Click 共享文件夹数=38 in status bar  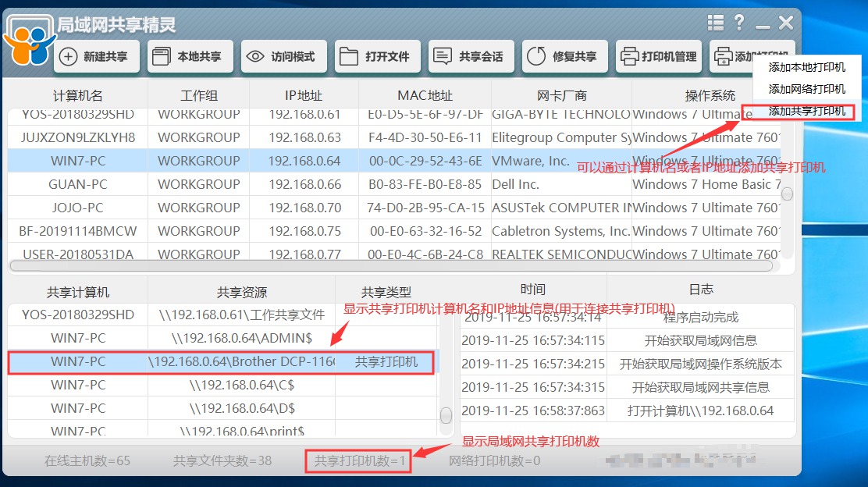[x=222, y=460]
